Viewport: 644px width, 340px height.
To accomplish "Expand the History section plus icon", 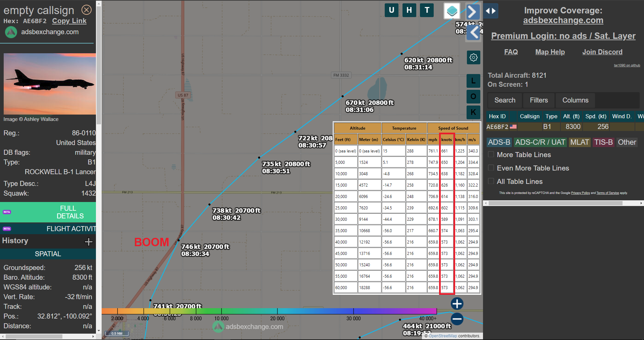I will point(89,242).
